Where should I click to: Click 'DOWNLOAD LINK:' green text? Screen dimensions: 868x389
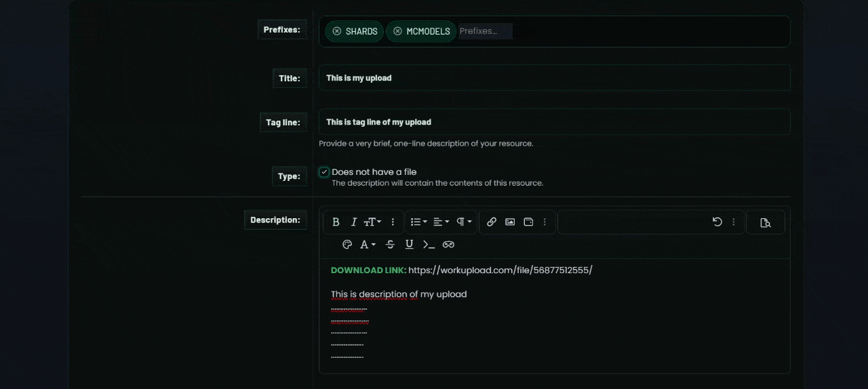point(368,270)
